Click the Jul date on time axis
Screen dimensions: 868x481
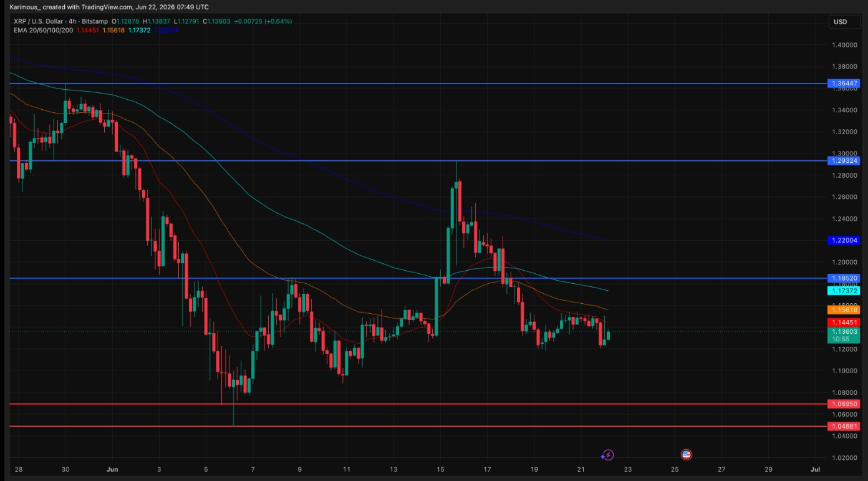coord(814,469)
